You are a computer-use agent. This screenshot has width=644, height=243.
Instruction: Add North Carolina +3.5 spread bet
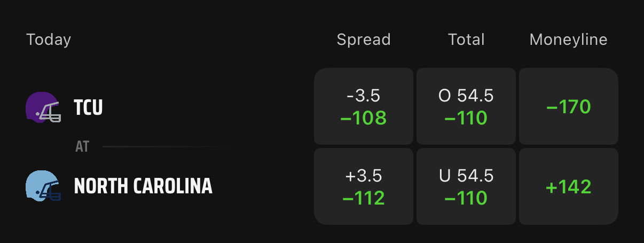click(364, 186)
